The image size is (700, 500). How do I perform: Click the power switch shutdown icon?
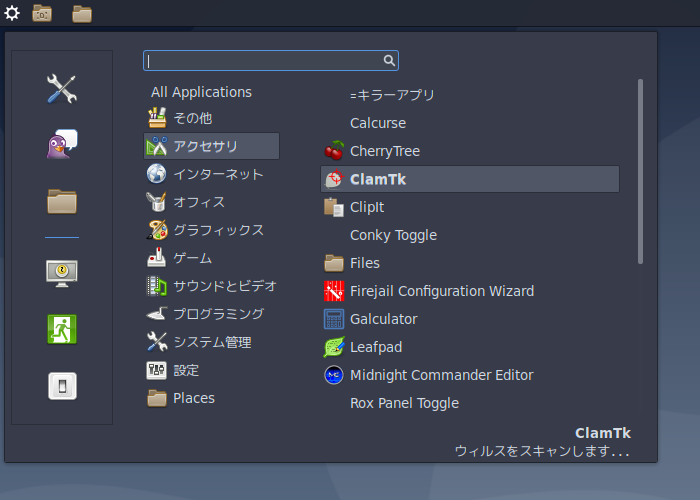click(x=62, y=386)
